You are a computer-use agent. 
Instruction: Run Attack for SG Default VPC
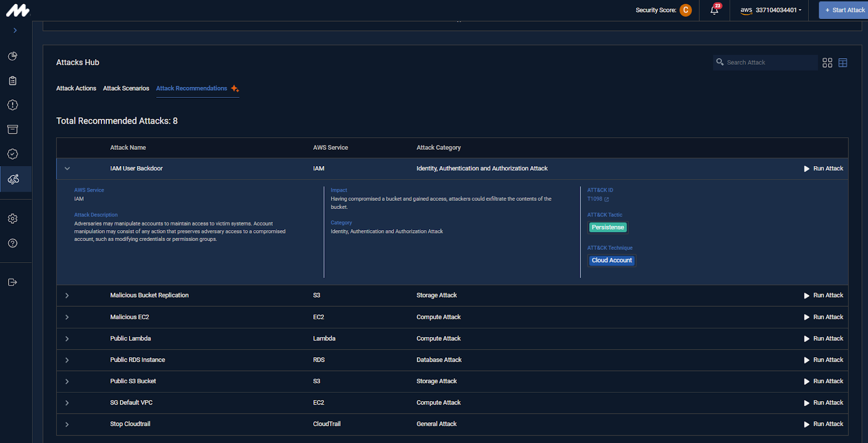tap(824, 403)
